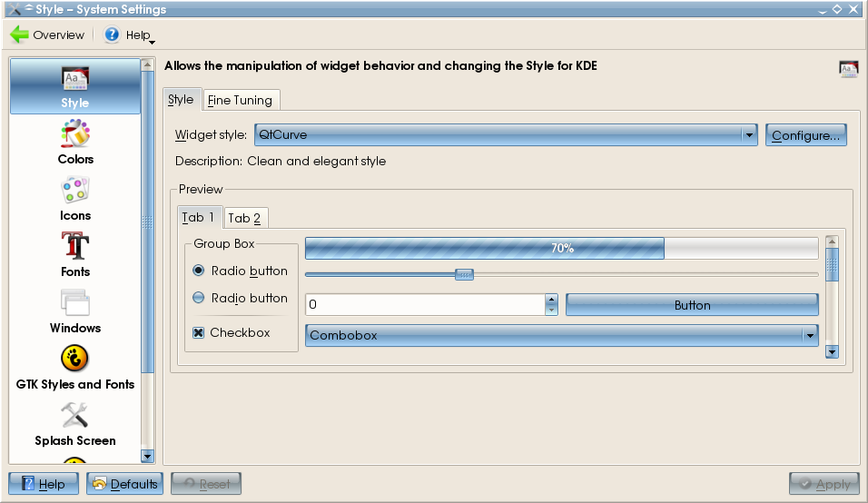The height and width of the screenshot is (503, 868).
Task: Expand the preview Combobox
Action: click(562, 335)
